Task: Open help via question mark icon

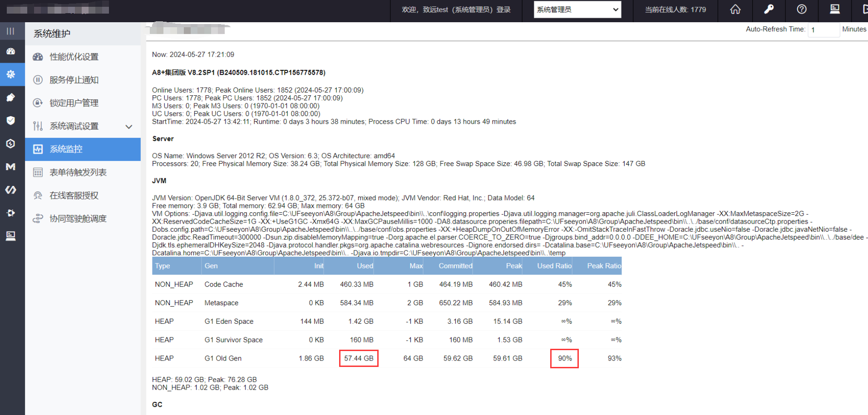Action: tap(802, 10)
